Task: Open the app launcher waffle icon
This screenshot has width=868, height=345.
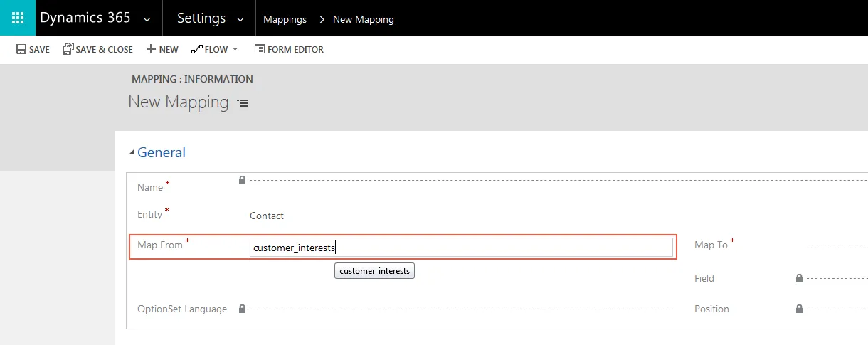Action: 18,18
